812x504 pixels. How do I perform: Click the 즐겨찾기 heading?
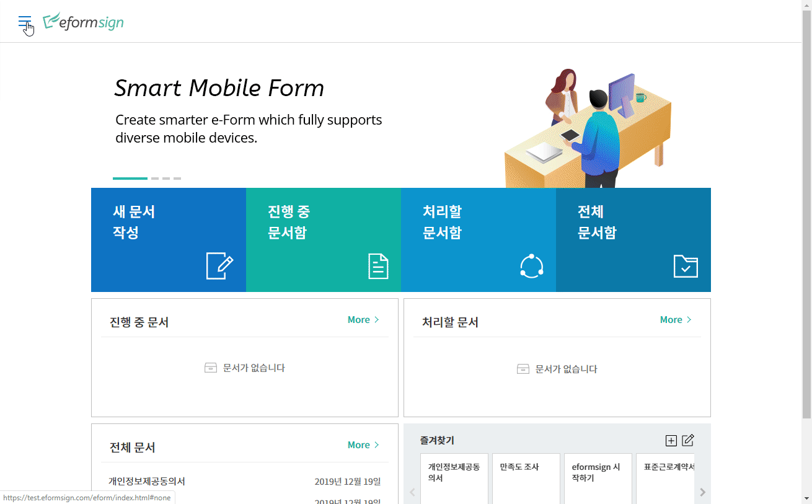click(x=437, y=440)
